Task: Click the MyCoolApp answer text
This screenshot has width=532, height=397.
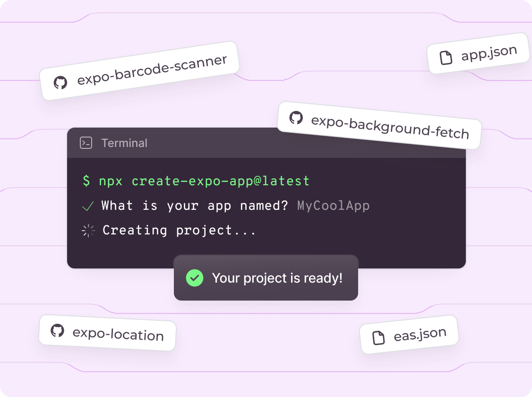Action: click(334, 206)
